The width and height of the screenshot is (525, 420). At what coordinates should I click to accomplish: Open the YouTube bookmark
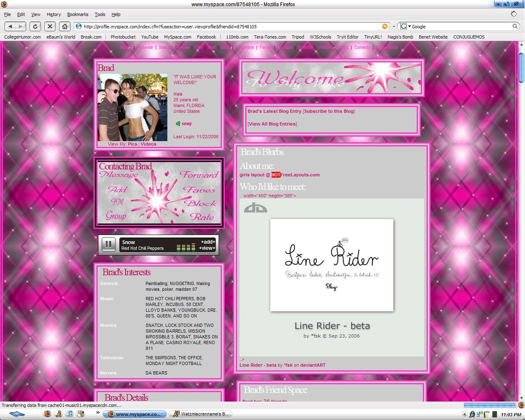pos(150,37)
